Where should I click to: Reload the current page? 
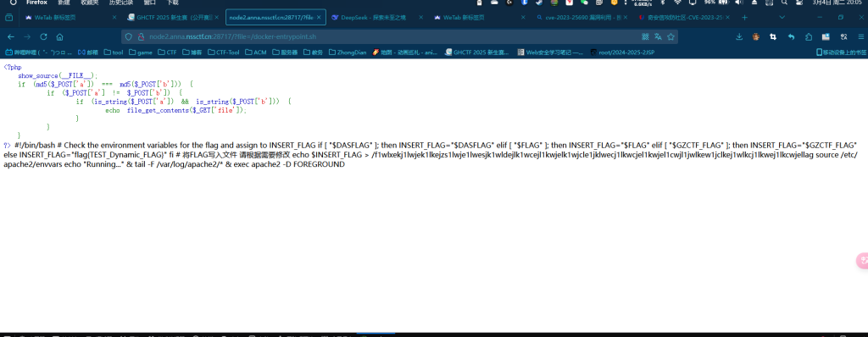click(43, 37)
